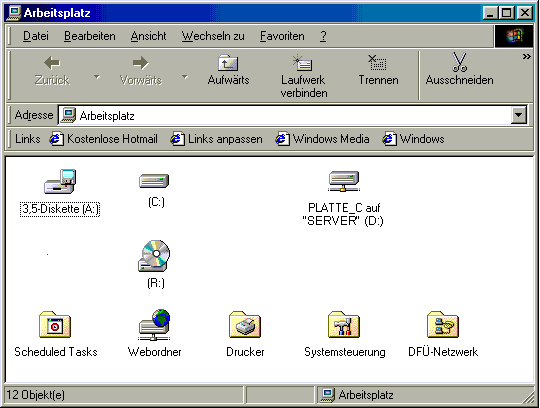Select the Drucker folder icon

[x=245, y=324]
